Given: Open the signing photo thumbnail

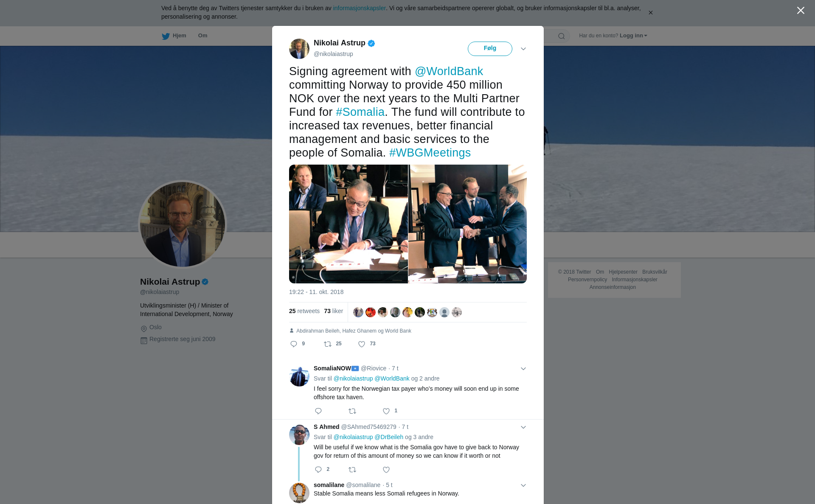Looking at the screenshot, I should pyautogui.click(x=348, y=224).
